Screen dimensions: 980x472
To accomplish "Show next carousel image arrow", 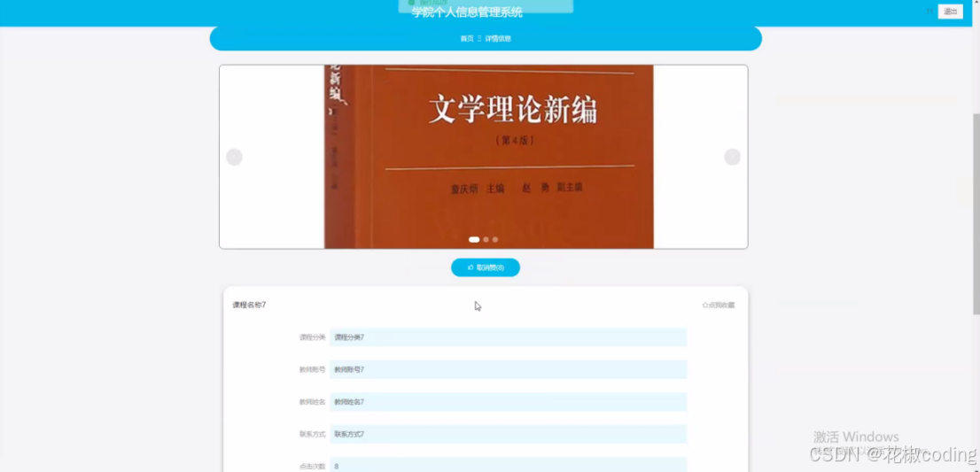I will (733, 157).
